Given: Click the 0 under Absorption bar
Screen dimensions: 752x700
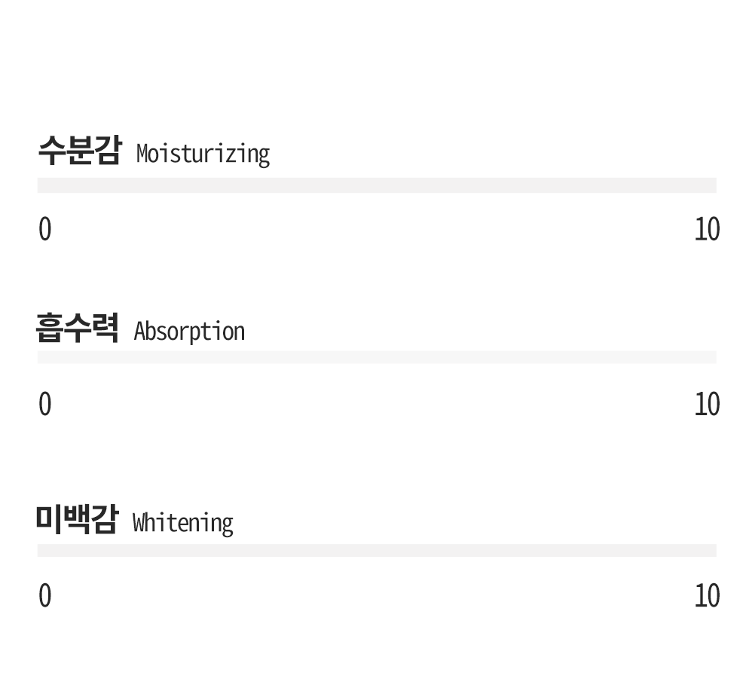Looking at the screenshot, I should [x=45, y=404].
